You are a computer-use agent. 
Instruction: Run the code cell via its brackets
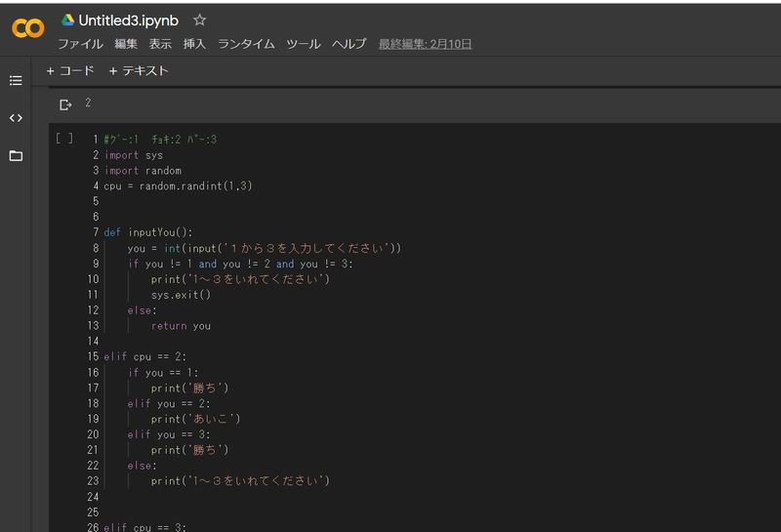[x=64, y=139]
